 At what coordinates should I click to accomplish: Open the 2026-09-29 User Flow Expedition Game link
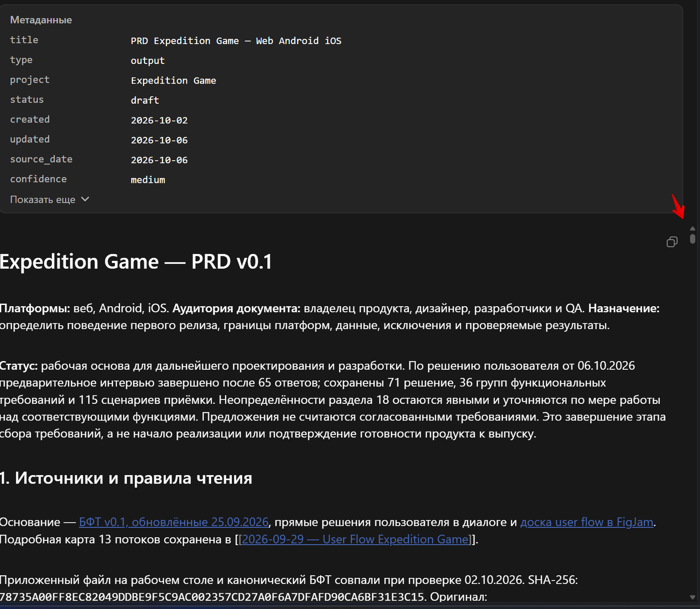pyautogui.click(x=355, y=539)
